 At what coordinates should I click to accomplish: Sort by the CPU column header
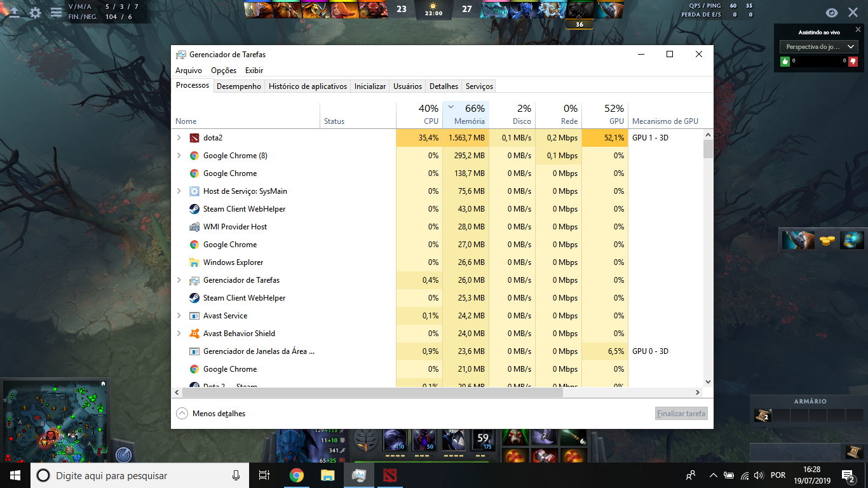coord(419,114)
